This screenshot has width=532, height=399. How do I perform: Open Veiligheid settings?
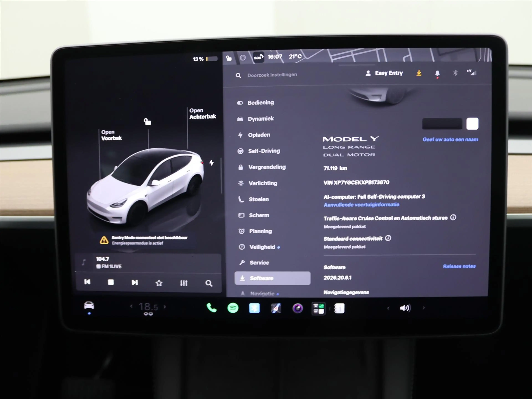259,247
